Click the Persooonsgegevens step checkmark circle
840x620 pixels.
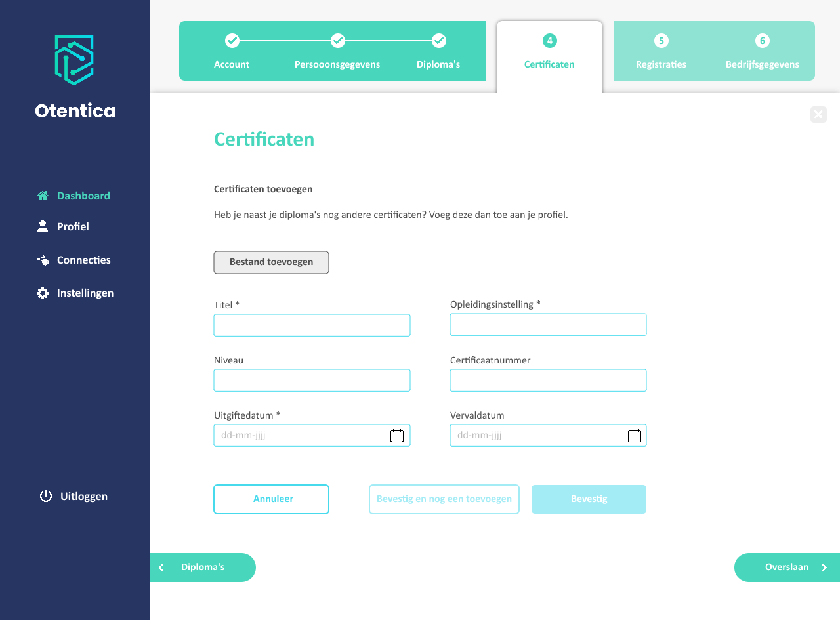[x=338, y=41]
